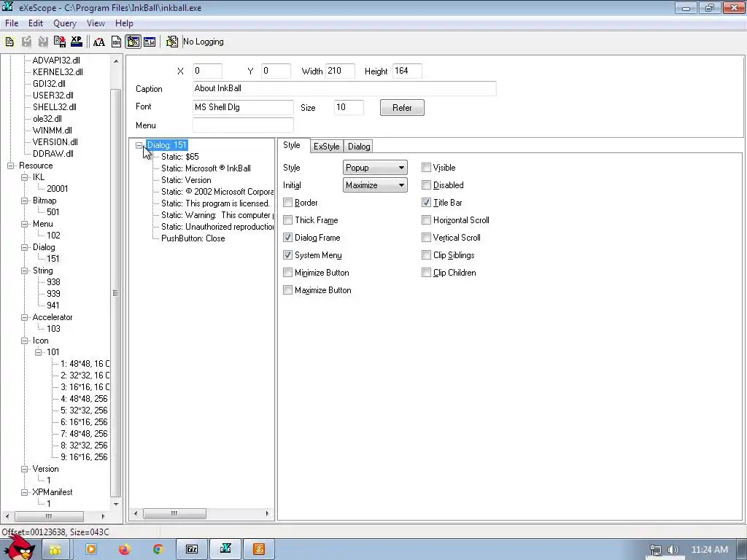The image size is (747, 560).
Task: Toggle the System Menu checkbox
Action: tap(287, 255)
